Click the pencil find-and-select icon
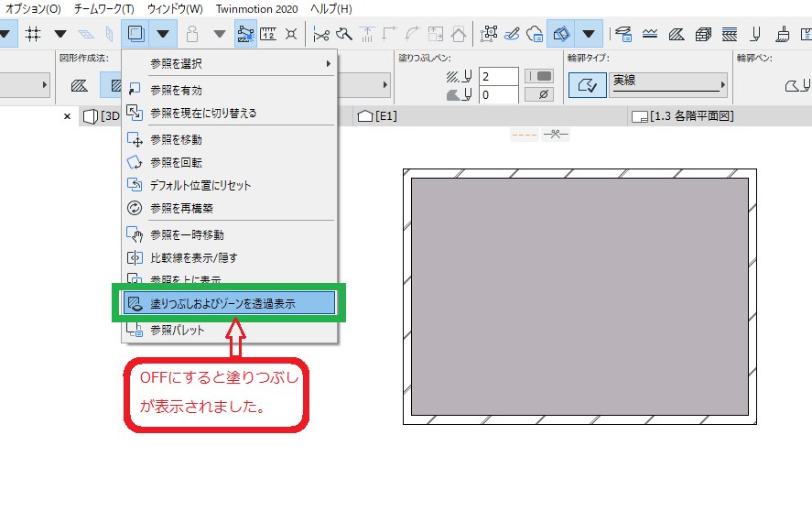812x511 pixels. pyautogui.click(x=512, y=34)
